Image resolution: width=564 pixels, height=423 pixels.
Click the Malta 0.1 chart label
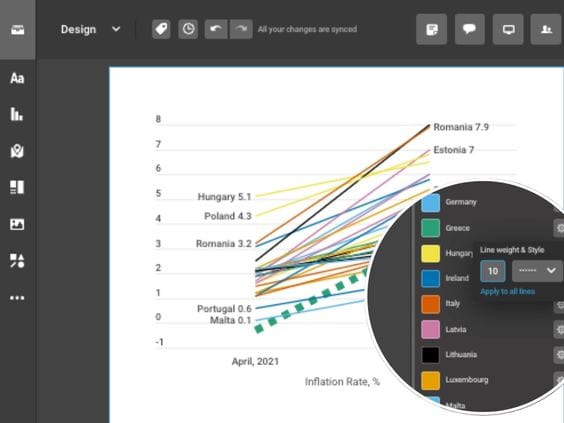[231, 320]
